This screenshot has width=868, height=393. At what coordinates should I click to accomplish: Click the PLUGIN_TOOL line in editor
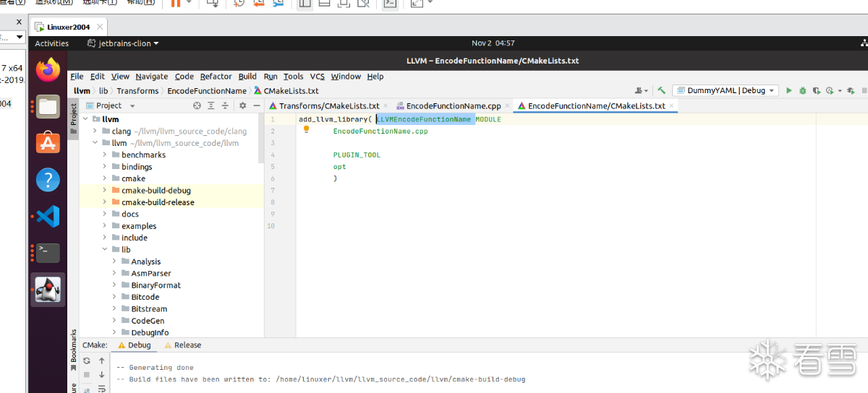click(x=357, y=155)
